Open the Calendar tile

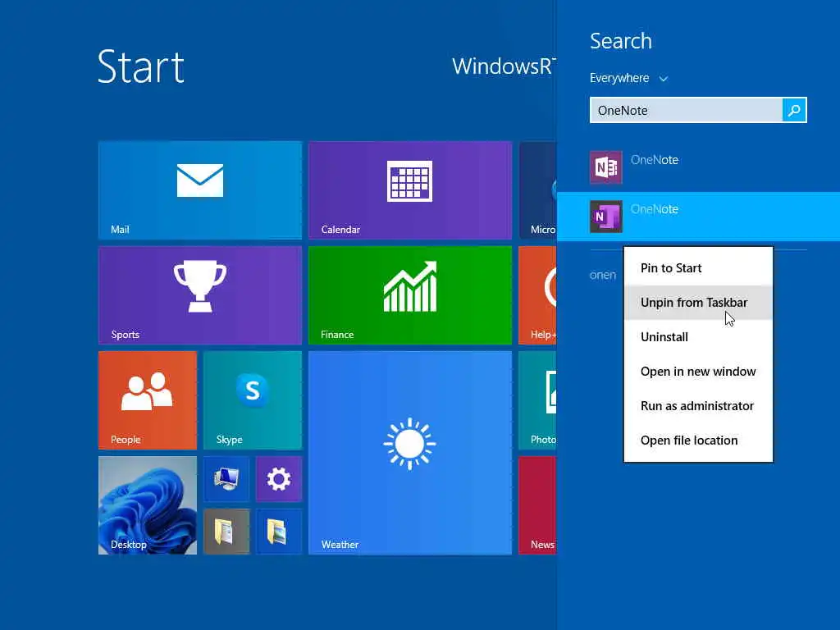[410, 190]
